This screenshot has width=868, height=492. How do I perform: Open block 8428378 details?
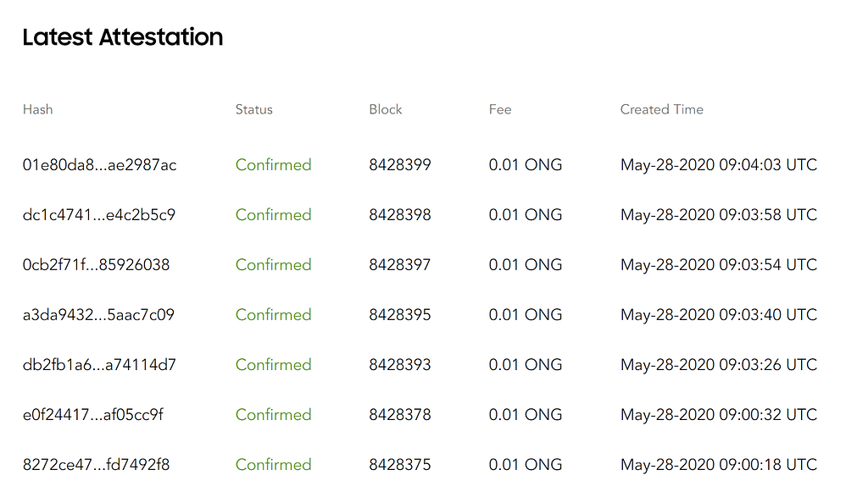pyautogui.click(x=399, y=415)
